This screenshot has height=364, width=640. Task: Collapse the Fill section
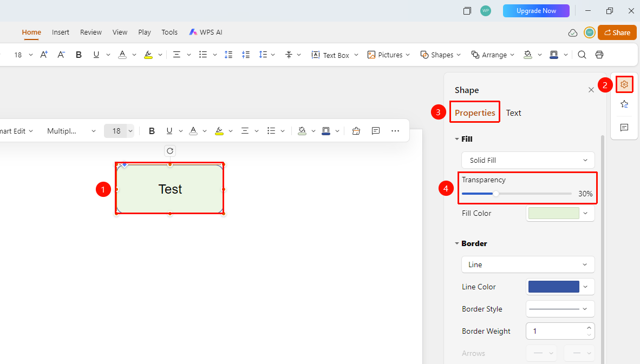(x=457, y=139)
